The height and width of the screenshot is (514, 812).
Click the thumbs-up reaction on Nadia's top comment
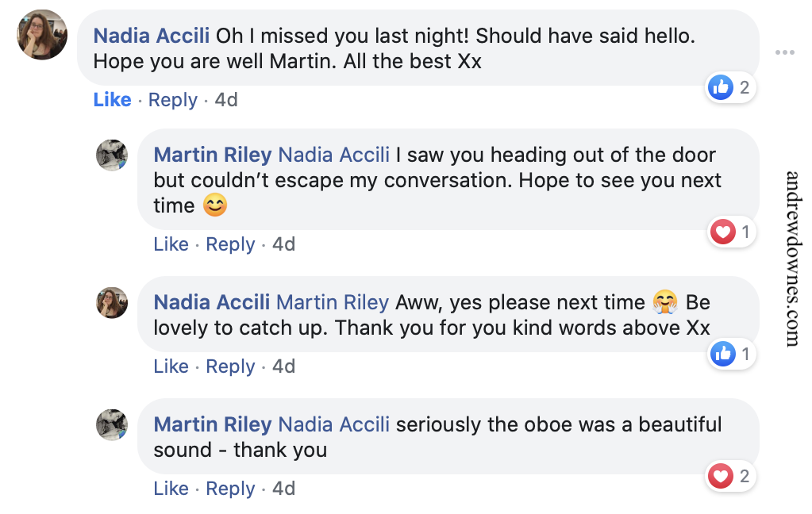click(721, 87)
